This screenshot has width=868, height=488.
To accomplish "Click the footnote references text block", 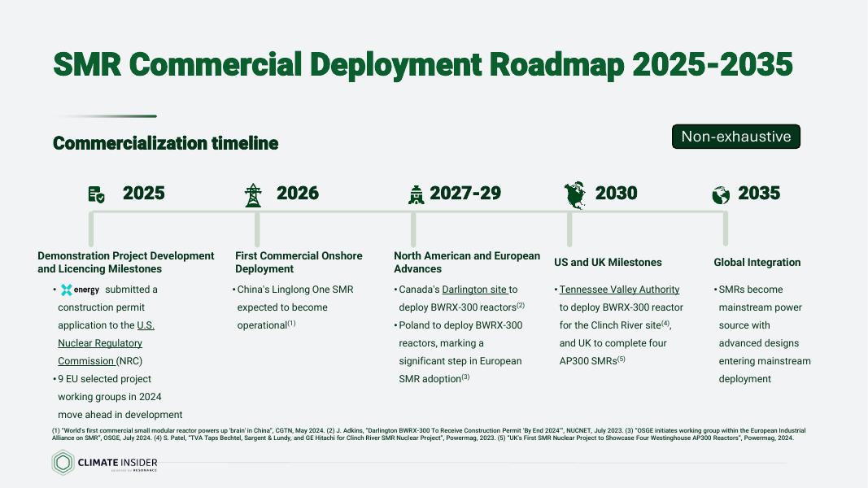I will point(429,434).
